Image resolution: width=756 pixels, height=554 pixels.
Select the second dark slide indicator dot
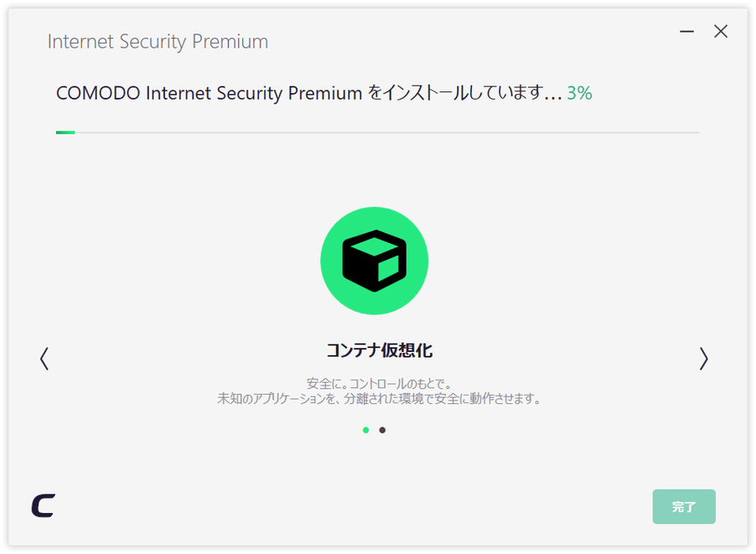tap(382, 430)
